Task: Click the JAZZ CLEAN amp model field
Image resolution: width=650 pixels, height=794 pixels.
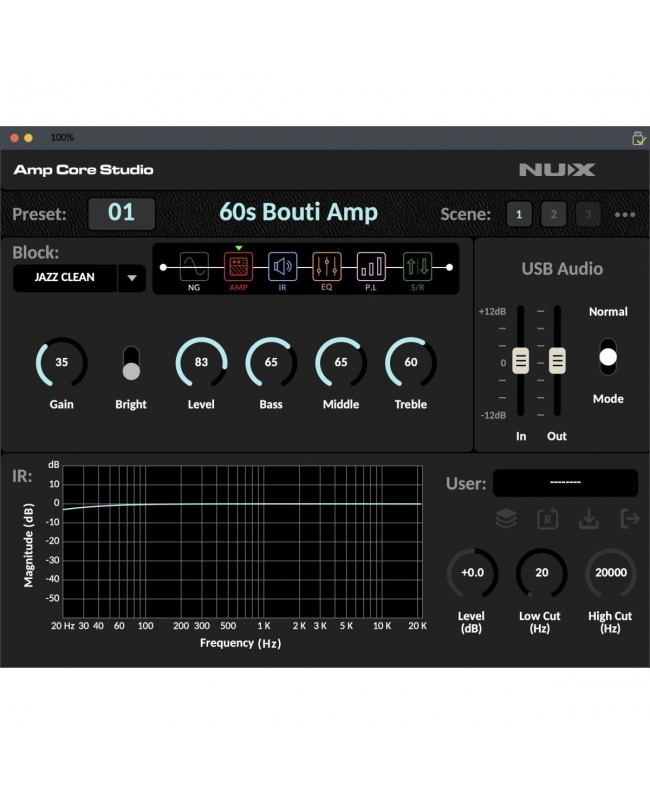Action: [65, 278]
